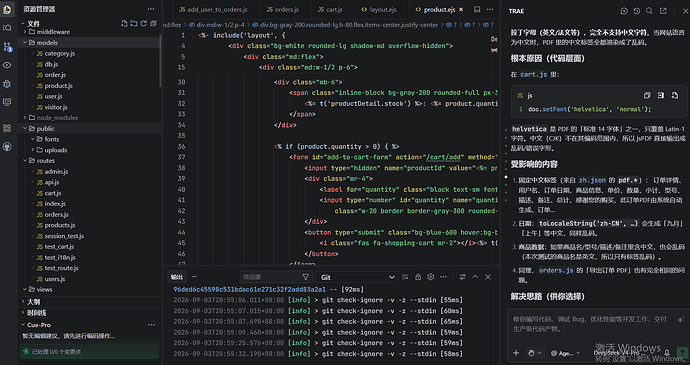Copy the js code block in the chat
Image resolution: width=690 pixels, height=365 pixels.
tap(647, 96)
